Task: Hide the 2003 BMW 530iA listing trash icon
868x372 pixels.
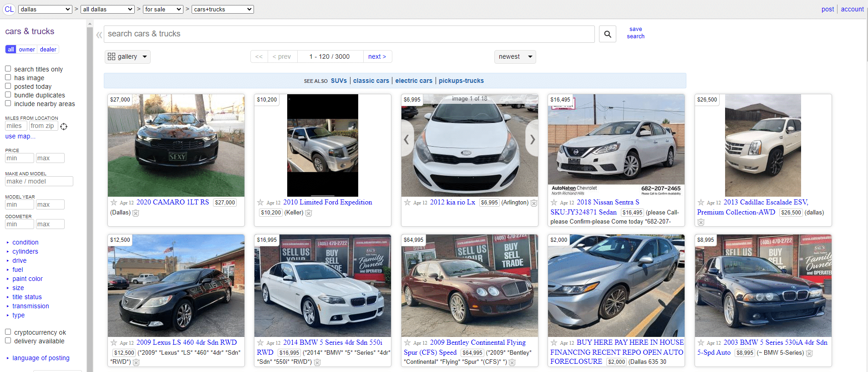Action: pos(809,353)
